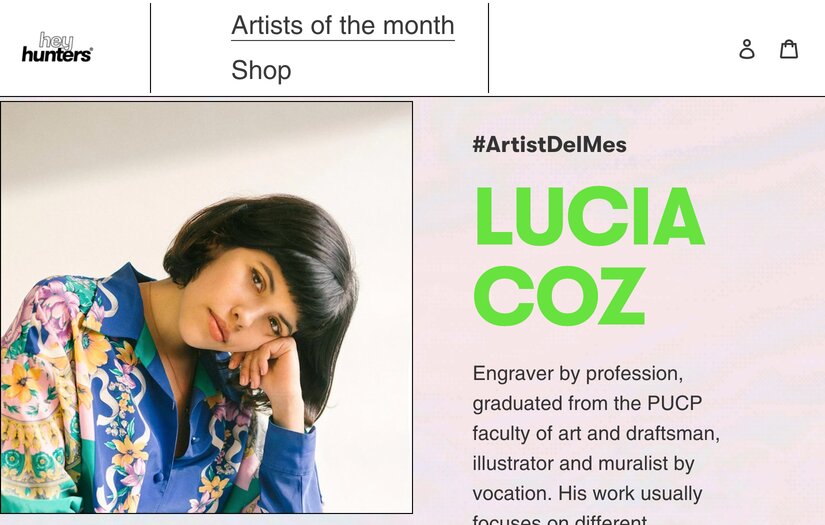
Task: Click the green COZ heading word
Action: click(x=559, y=295)
